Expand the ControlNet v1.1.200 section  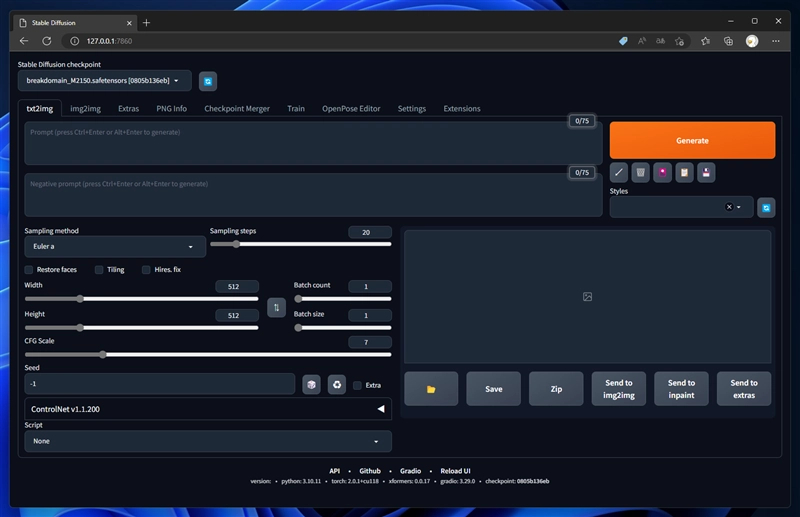pos(208,409)
